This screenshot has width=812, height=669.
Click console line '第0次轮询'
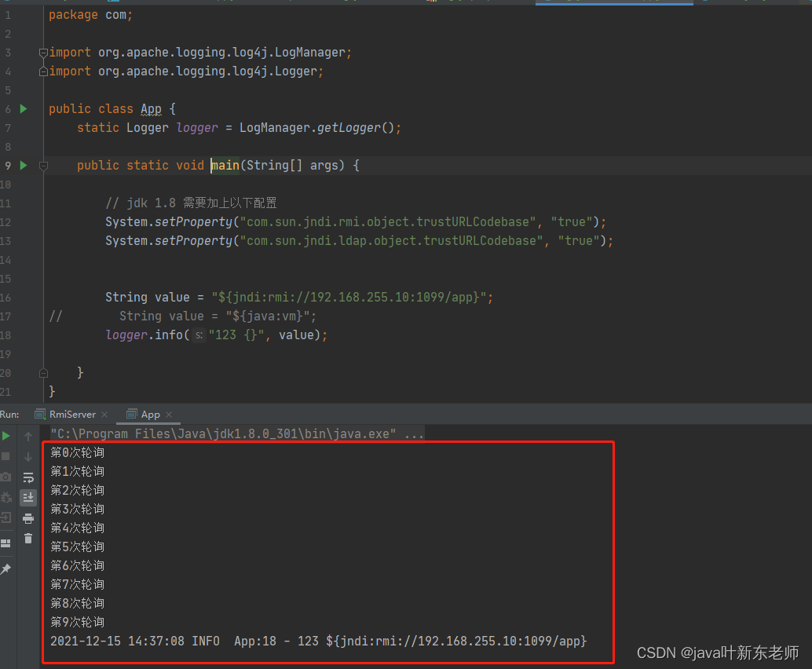coord(77,453)
